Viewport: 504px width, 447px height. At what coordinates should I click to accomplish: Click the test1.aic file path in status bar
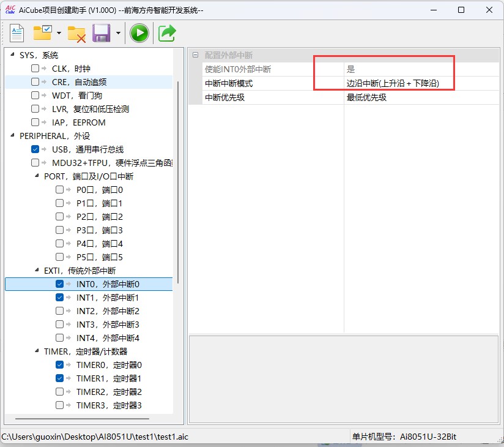tap(95, 437)
